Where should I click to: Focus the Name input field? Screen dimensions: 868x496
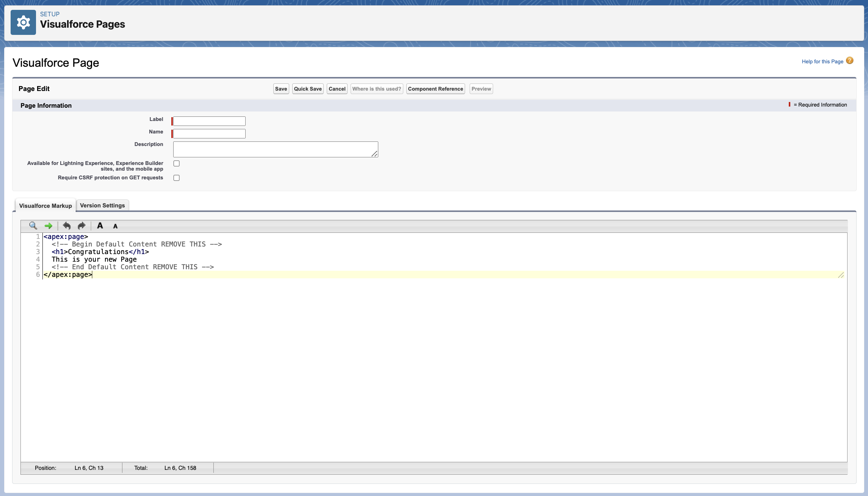209,133
